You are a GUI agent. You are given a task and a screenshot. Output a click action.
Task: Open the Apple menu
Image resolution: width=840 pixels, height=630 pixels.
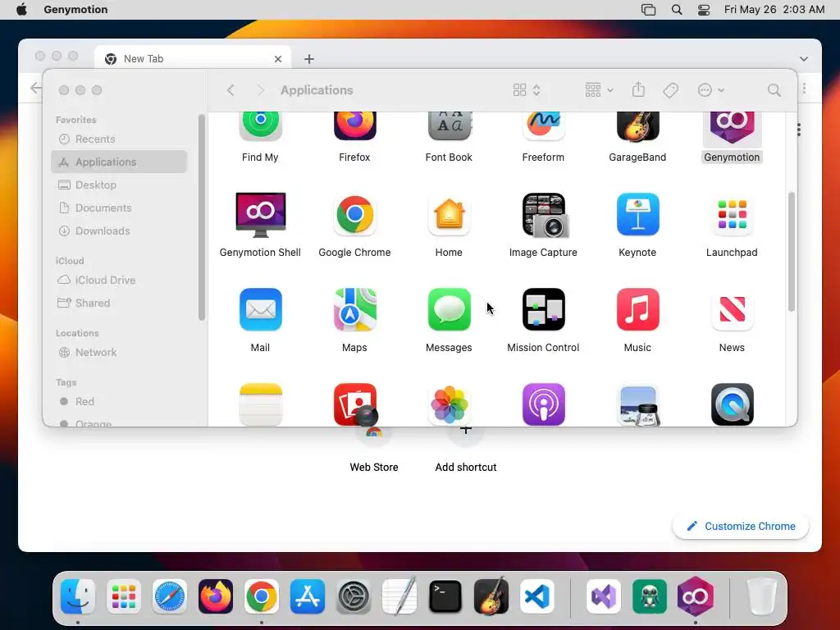(21, 9)
